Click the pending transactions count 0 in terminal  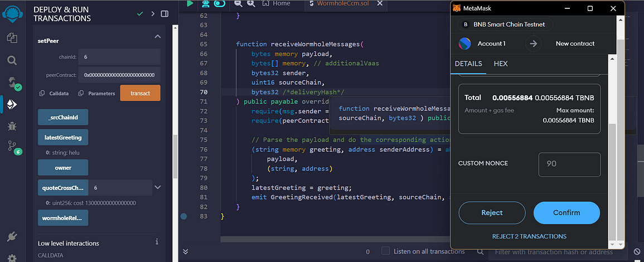click(x=367, y=252)
